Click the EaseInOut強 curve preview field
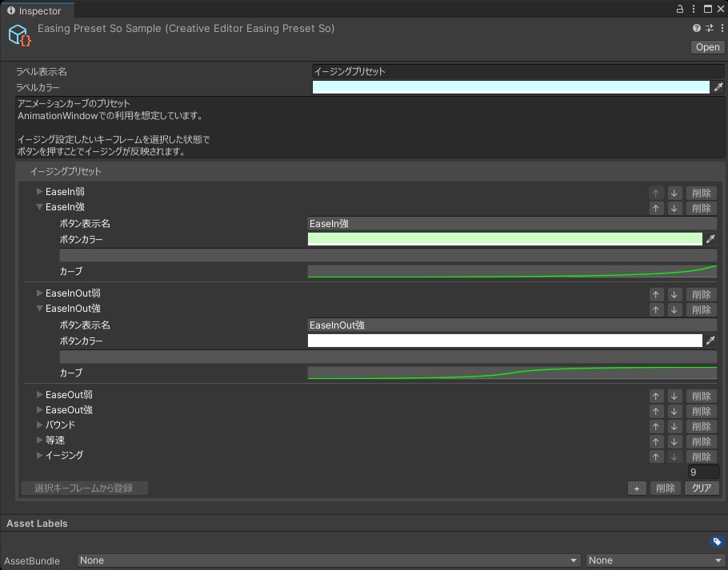 point(512,373)
